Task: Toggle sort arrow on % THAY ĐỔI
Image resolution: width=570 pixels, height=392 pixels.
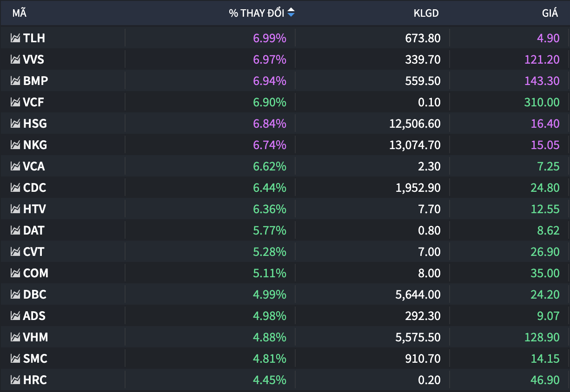Action: coord(291,13)
